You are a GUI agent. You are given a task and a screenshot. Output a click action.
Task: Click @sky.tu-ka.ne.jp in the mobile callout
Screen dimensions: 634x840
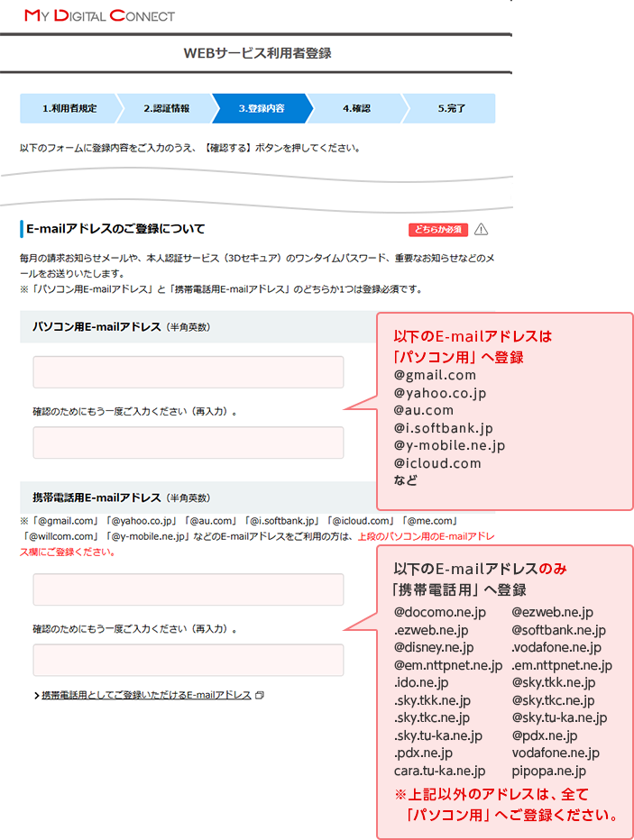[559, 717]
